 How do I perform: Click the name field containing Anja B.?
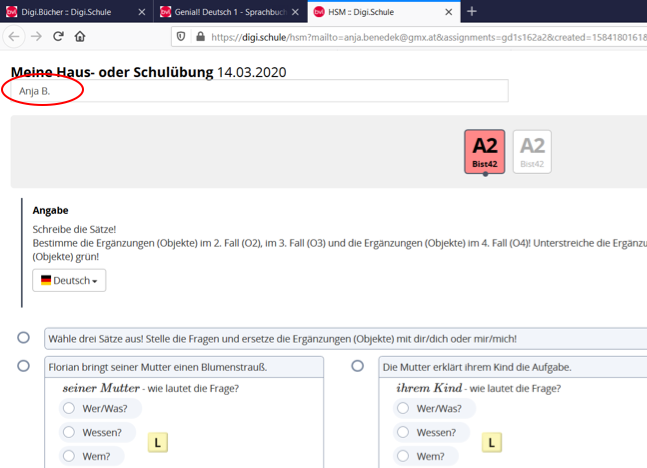click(x=260, y=91)
